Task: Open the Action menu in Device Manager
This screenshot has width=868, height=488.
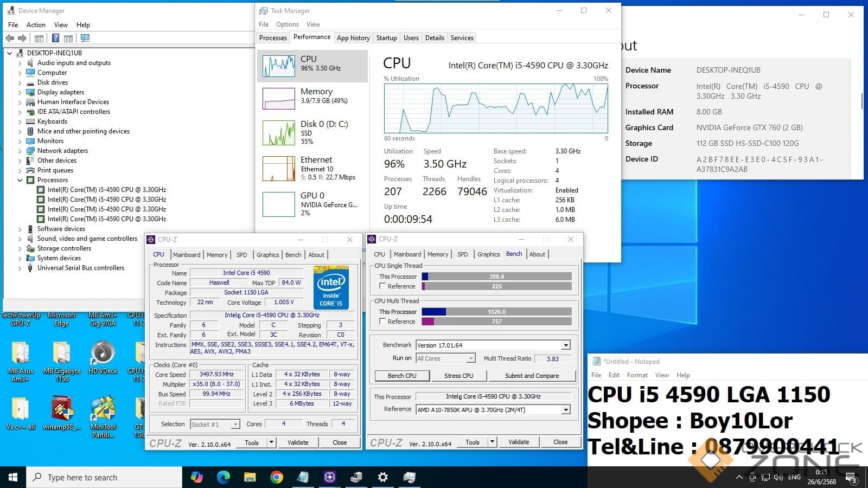Action: click(x=36, y=24)
